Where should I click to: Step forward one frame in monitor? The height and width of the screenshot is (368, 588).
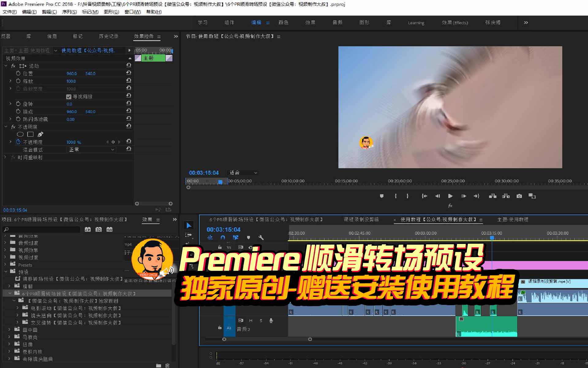(464, 196)
